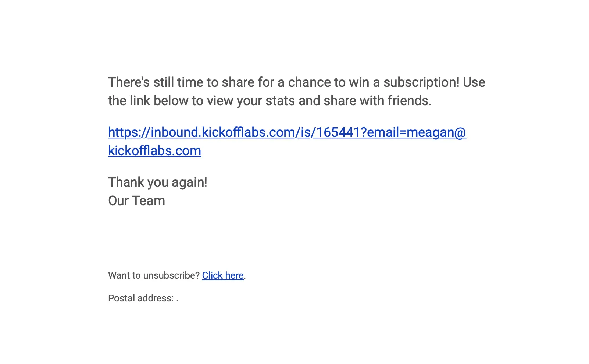589x364 pixels.
Task: Click the '165441' portion of the link
Action: click(x=338, y=132)
